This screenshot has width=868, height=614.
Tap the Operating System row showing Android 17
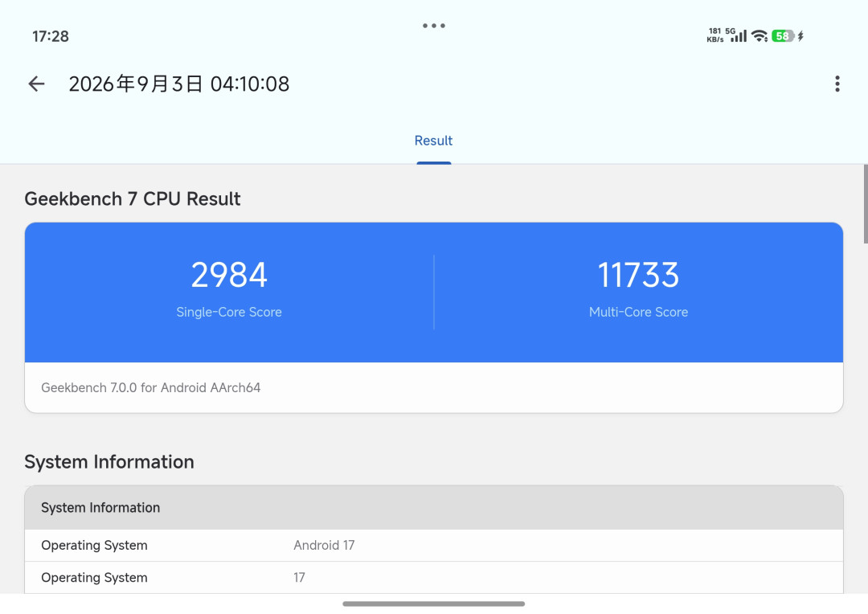pyautogui.click(x=434, y=546)
